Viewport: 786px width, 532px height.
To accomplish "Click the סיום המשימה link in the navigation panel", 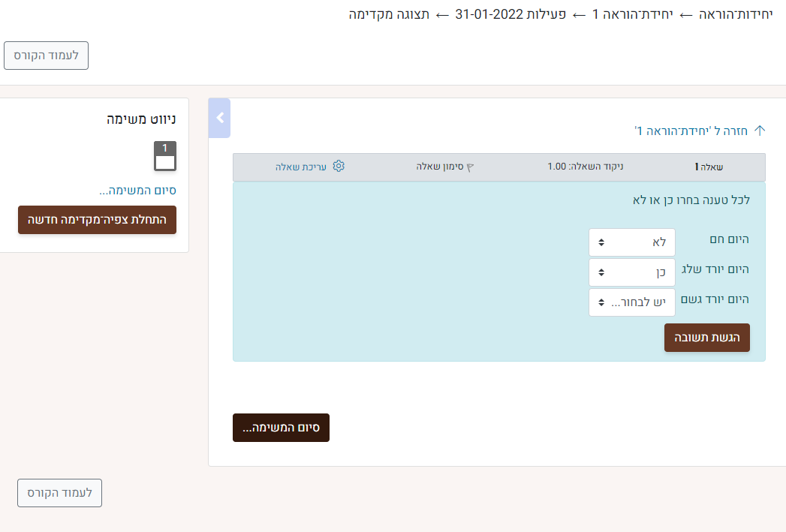I will 137,190.
